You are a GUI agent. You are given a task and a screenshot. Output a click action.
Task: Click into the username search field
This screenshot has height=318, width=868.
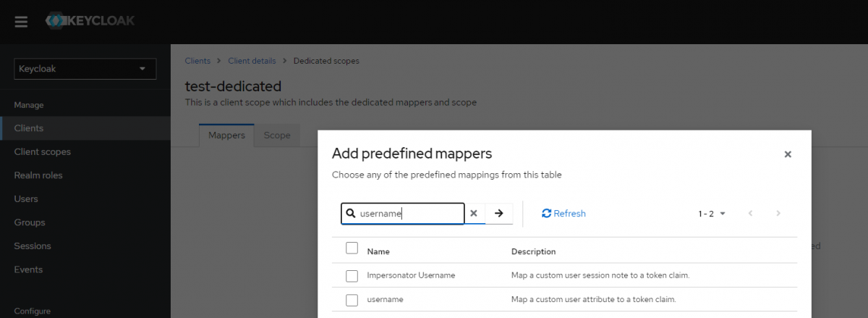coord(409,214)
